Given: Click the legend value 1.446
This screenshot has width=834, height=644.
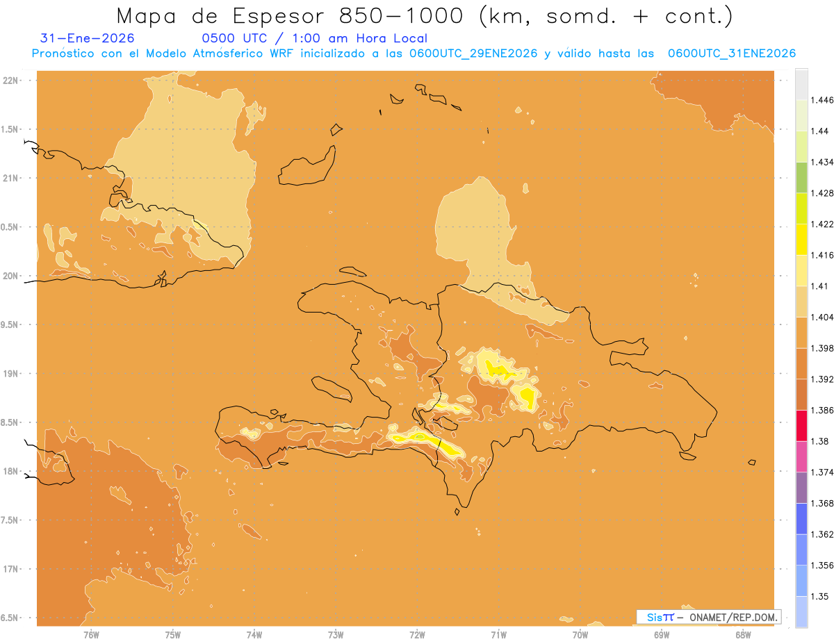Looking at the screenshot, I should coord(821,100).
